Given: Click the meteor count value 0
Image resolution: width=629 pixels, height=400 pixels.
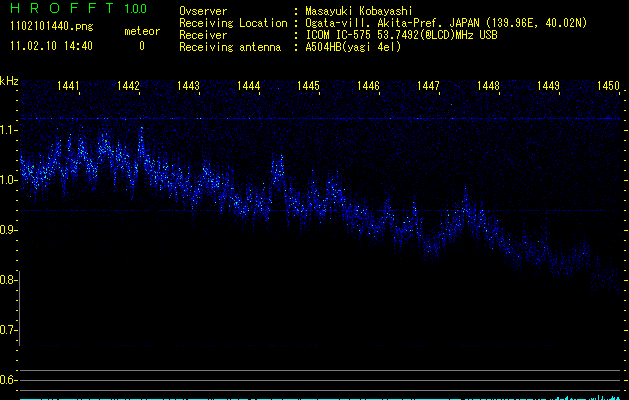Looking at the screenshot, I should coord(141,46).
